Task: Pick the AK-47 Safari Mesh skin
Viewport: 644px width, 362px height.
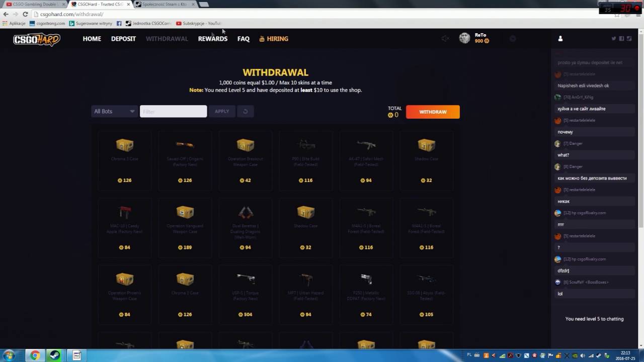Action: [366, 161]
